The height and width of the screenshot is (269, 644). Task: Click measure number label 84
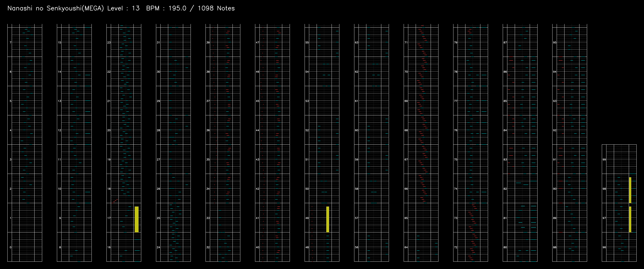pyautogui.click(x=505, y=130)
